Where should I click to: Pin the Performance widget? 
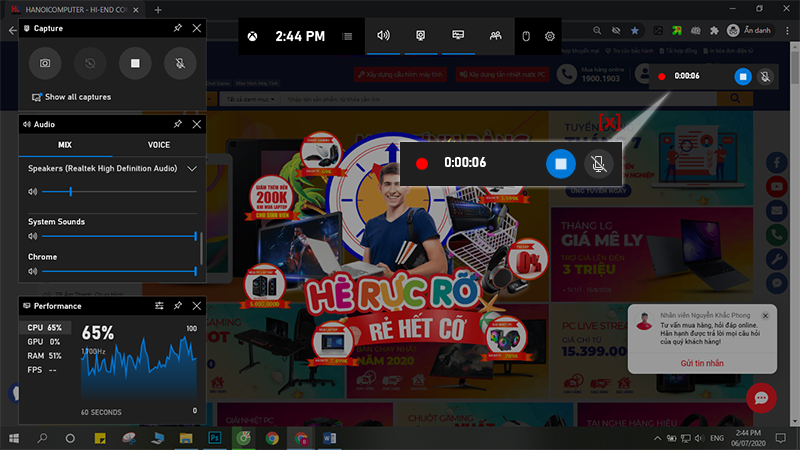tap(178, 306)
